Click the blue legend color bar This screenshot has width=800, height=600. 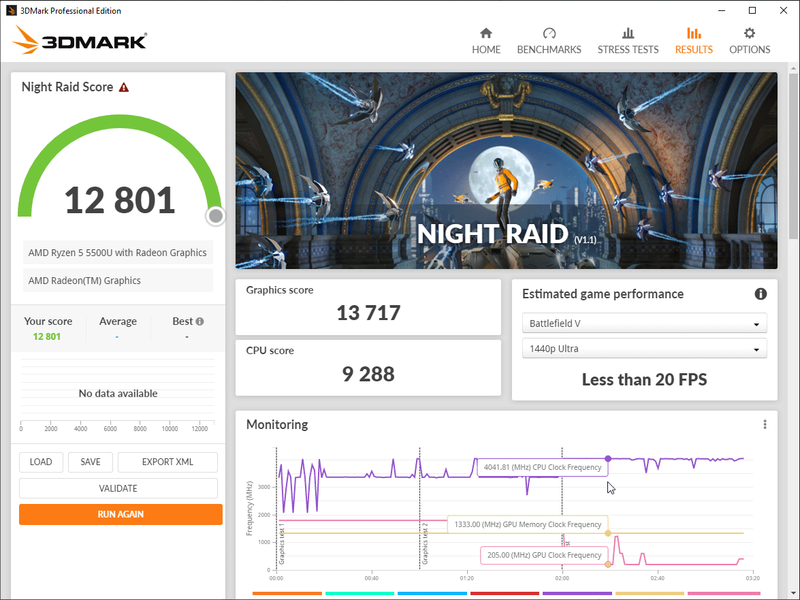(x=432, y=593)
